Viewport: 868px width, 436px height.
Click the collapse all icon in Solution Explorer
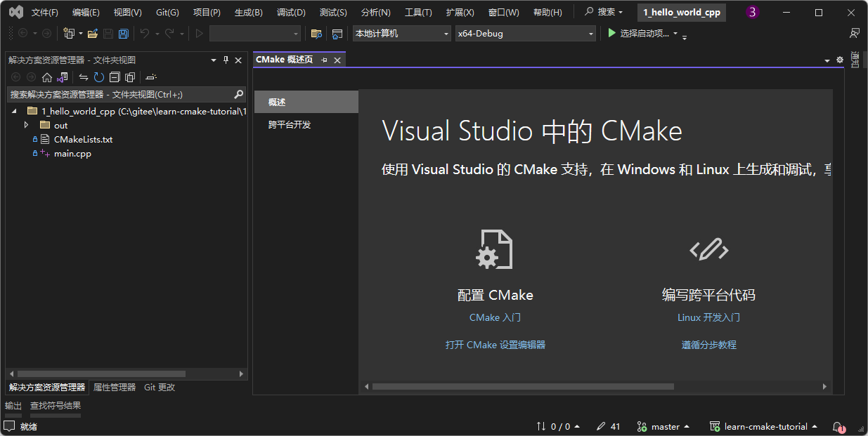click(x=115, y=77)
